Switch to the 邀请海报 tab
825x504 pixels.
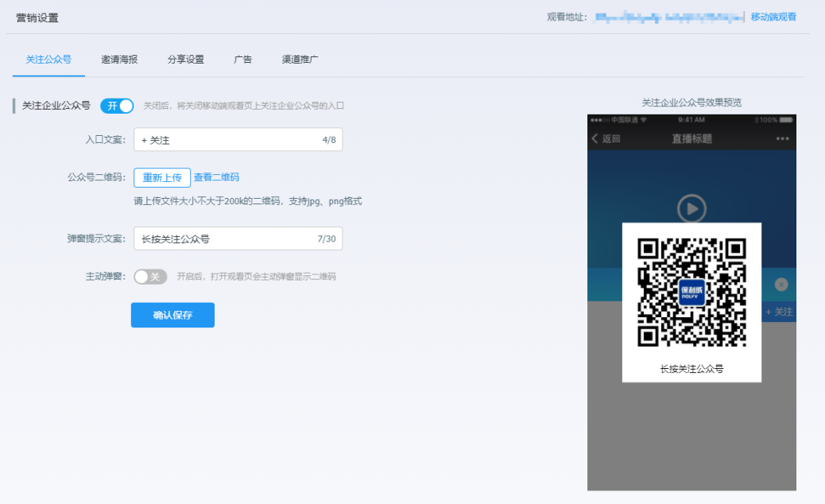coord(119,60)
